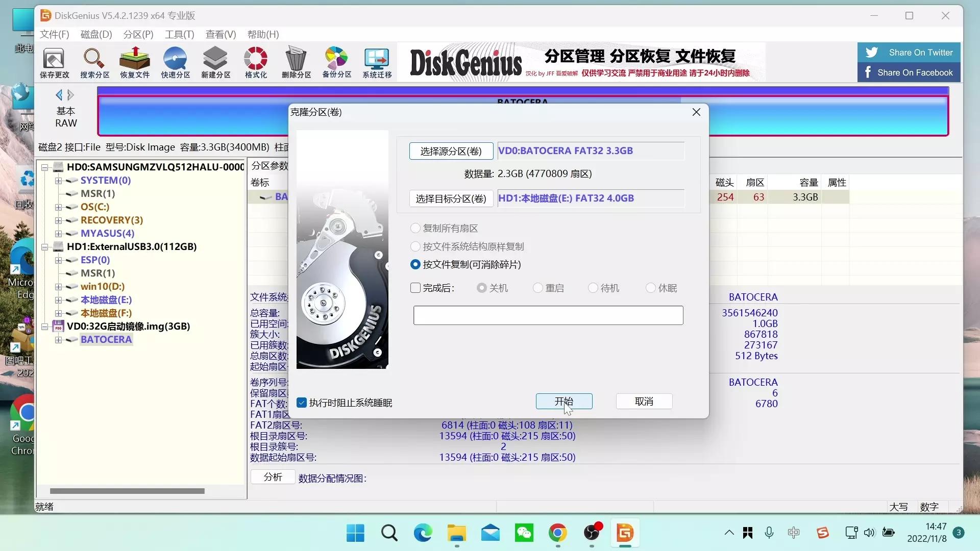Launch the 恢复文件 (File Recovery) tool
This screenshot has width=980, height=551.
134,61
